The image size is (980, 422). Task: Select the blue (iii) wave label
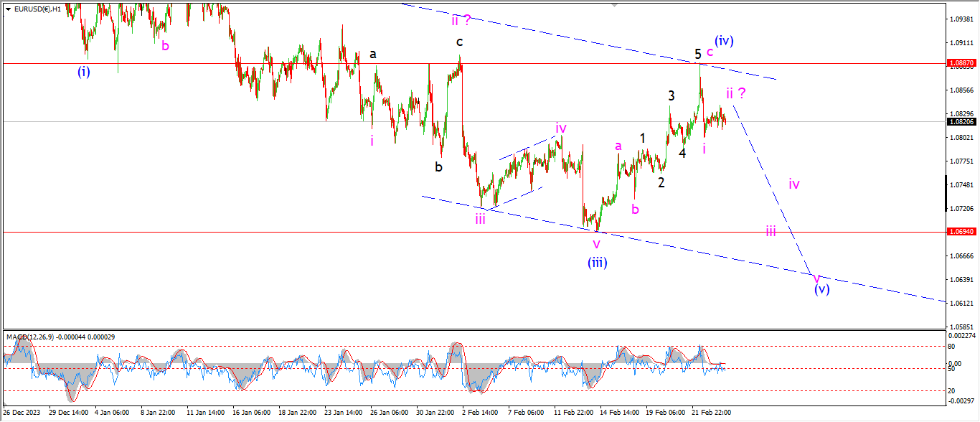598,263
